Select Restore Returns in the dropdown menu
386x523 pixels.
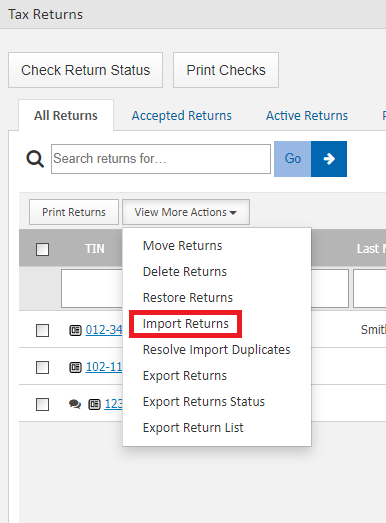tap(188, 298)
